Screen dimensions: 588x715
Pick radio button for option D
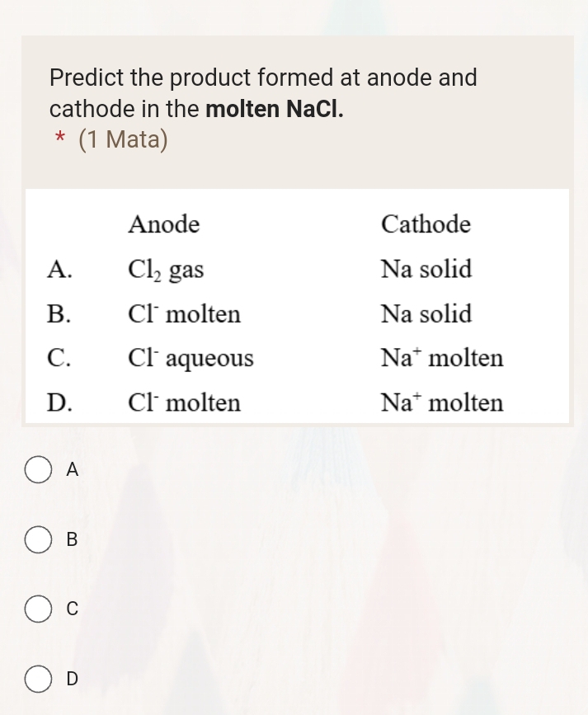(38, 679)
